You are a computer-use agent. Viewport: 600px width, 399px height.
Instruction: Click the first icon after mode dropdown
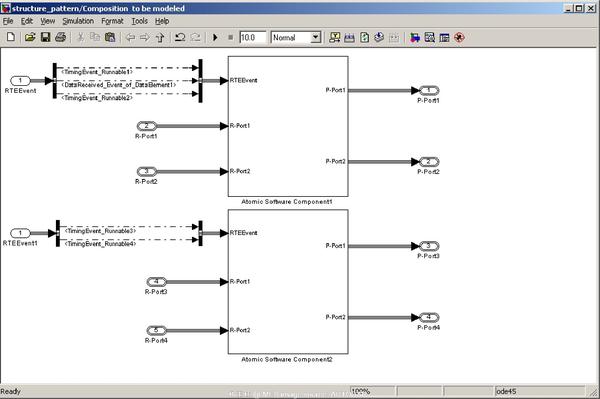(x=334, y=37)
